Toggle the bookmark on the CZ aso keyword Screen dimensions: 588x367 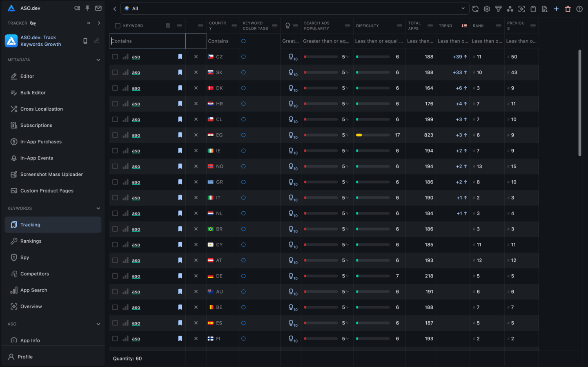tap(180, 56)
